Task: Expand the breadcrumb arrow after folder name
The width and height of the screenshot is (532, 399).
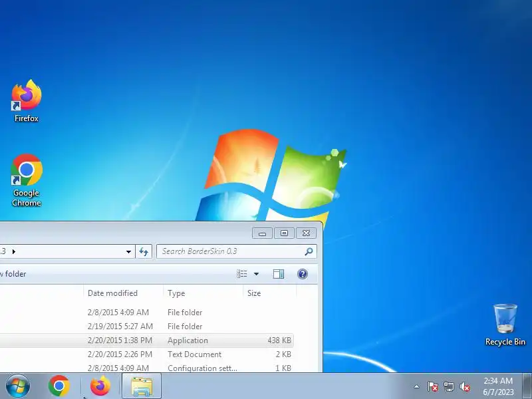Action: [14, 251]
